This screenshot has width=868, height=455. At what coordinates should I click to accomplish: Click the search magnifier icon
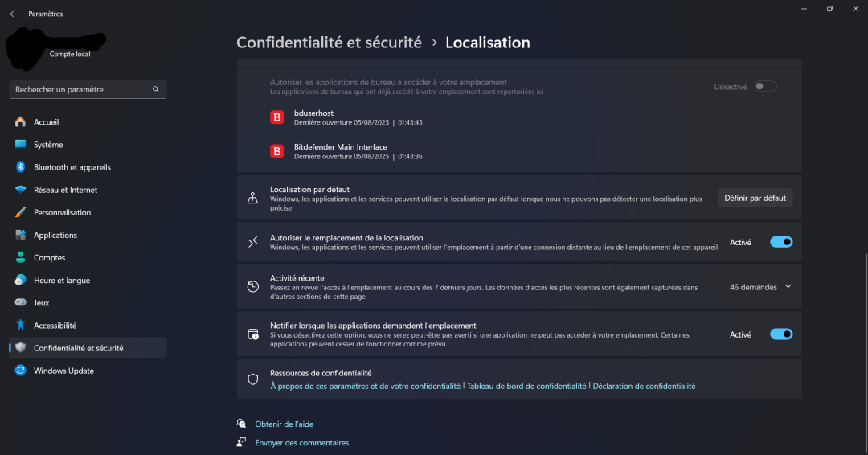[156, 89]
